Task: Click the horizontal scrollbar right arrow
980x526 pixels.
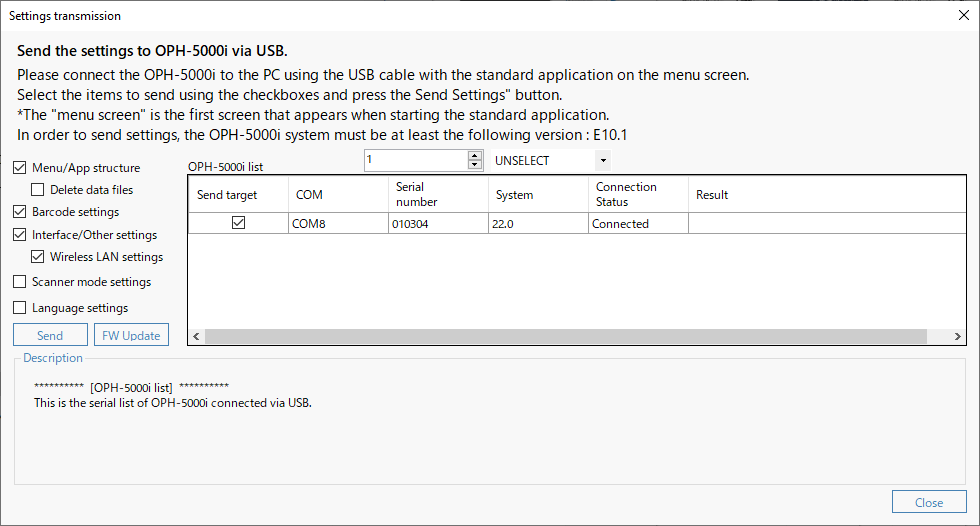Action: pyautogui.click(x=958, y=336)
